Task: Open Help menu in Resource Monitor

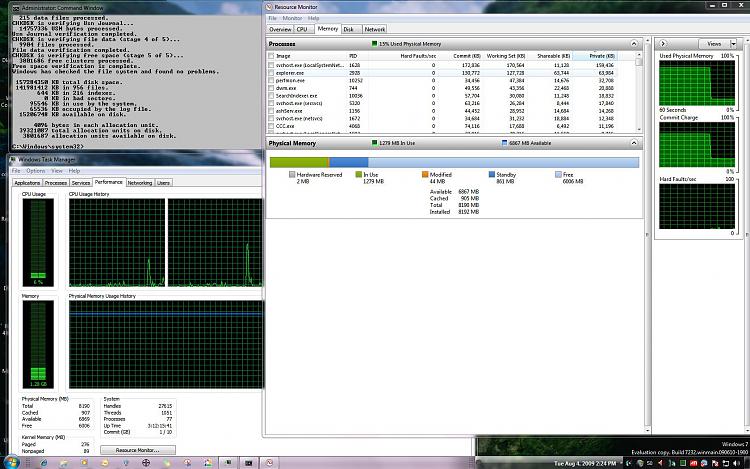Action: [x=313, y=18]
